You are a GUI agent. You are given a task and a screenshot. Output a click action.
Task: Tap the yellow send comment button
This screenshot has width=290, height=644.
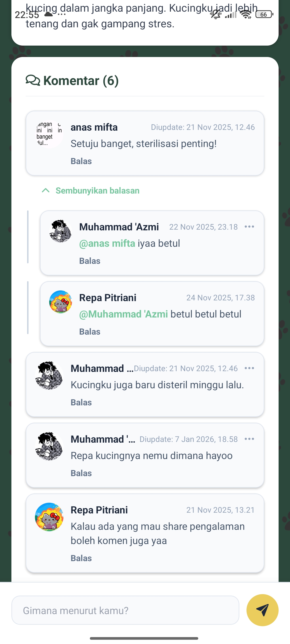(262, 610)
